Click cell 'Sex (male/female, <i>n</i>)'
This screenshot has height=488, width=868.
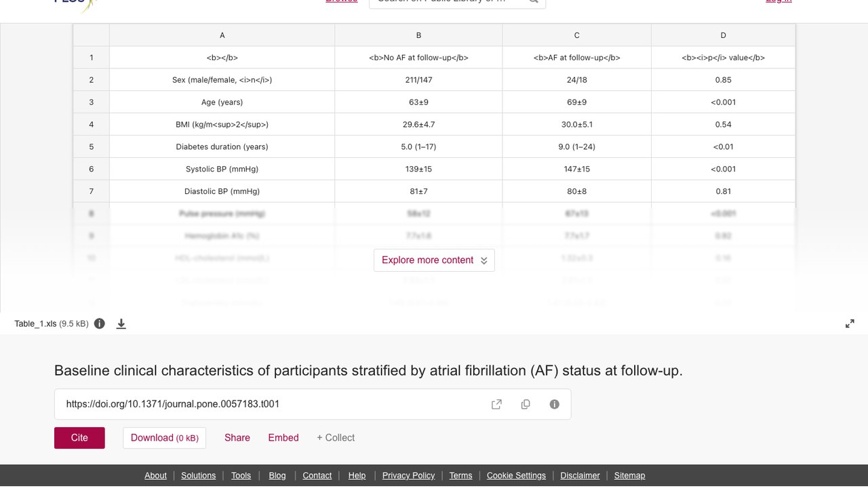(222, 80)
